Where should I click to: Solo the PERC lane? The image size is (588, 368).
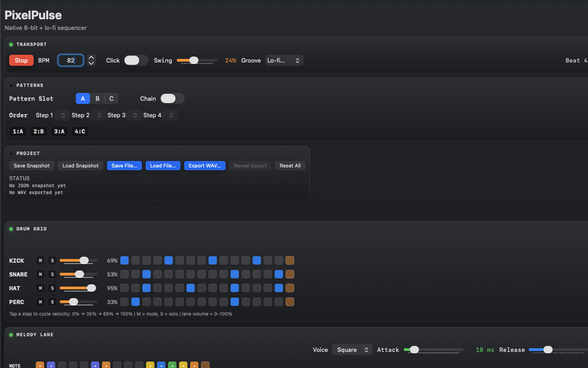point(52,302)
